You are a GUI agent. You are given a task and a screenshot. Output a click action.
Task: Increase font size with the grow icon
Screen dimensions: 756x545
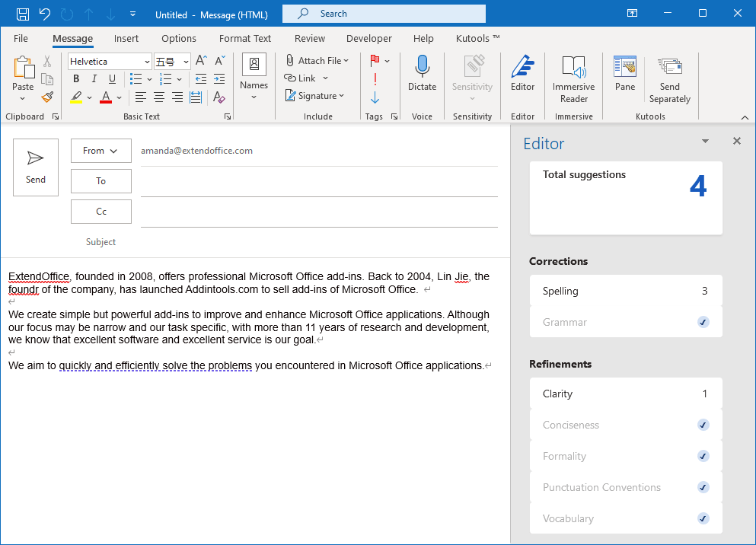point(201,61)
